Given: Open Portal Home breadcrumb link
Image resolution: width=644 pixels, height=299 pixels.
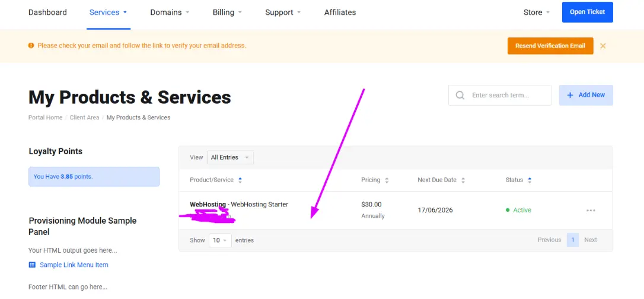Looking at the screenshot, I should point(45,117).
